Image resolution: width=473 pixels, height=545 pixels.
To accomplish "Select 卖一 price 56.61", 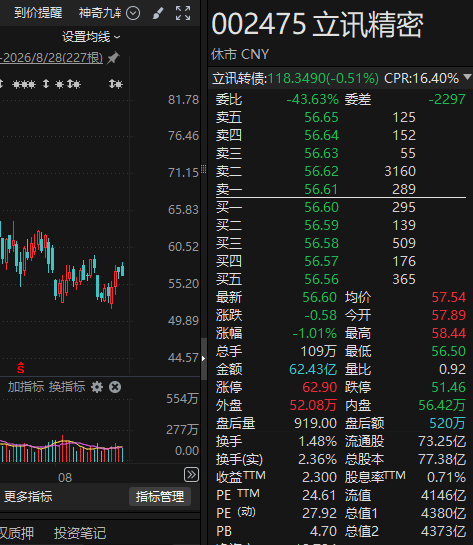I will click(x=321, y=189).
